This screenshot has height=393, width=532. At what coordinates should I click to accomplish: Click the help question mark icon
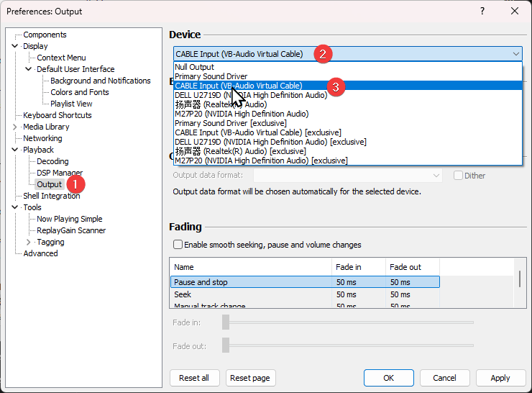(482, 11)
